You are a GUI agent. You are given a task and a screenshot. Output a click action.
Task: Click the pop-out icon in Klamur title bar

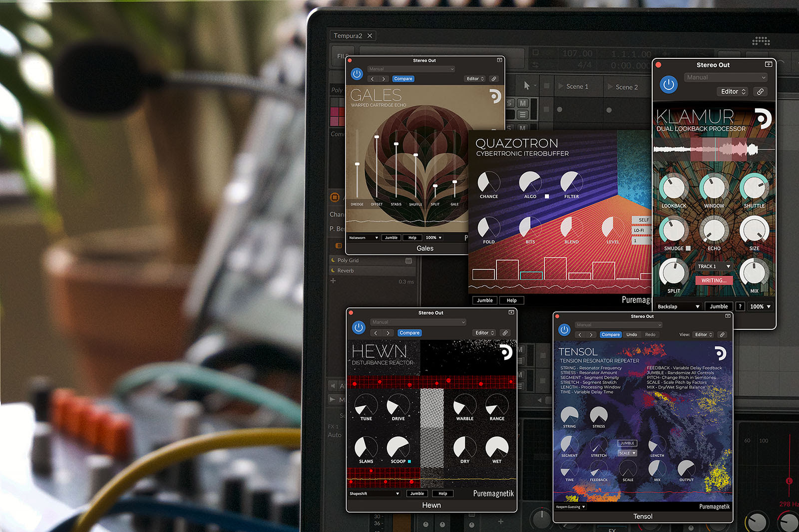coord(769,64)
